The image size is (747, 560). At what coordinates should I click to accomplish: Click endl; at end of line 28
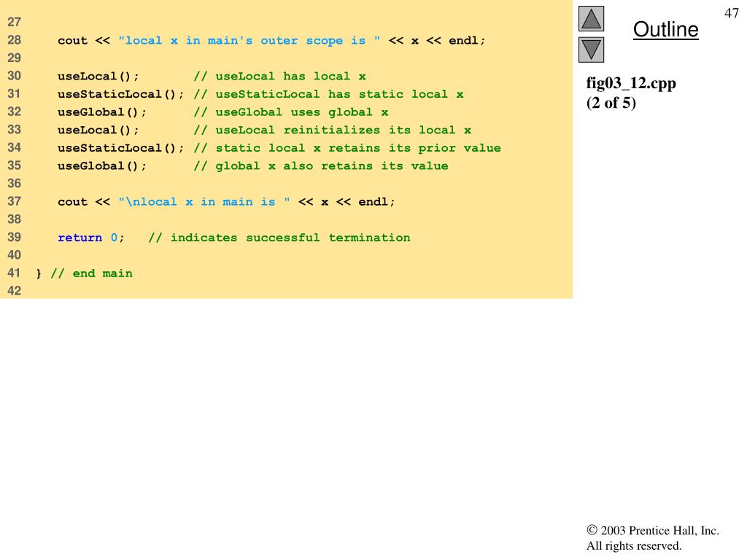point(467,41)
